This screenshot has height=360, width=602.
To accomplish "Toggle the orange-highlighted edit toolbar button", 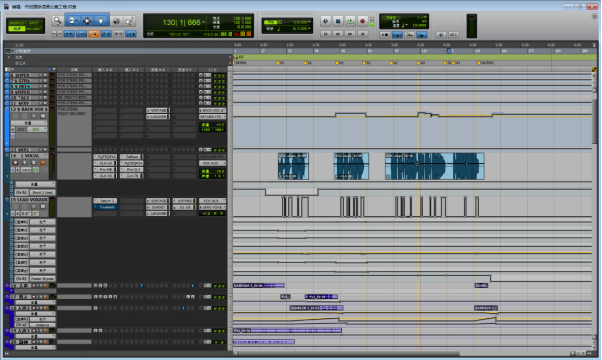I will pyautogui.click(x=94, y=34).
